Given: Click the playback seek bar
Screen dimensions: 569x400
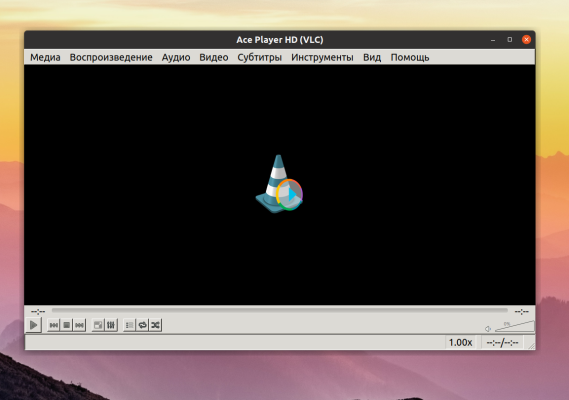Looking at the screenshot, I should pos(279,310).
